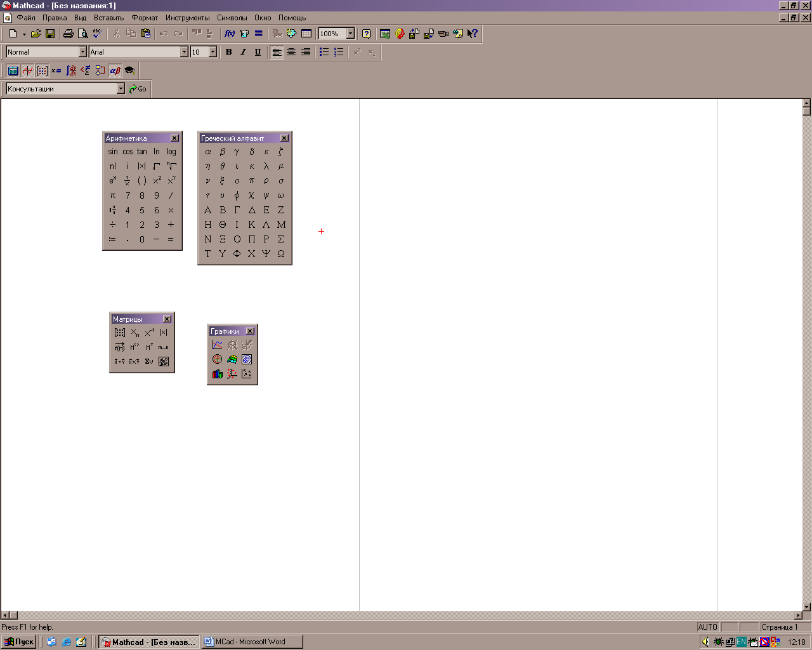Click the matrix inverse x⁻¹ icon
This screenshot has width=812, height=650.
149,333
